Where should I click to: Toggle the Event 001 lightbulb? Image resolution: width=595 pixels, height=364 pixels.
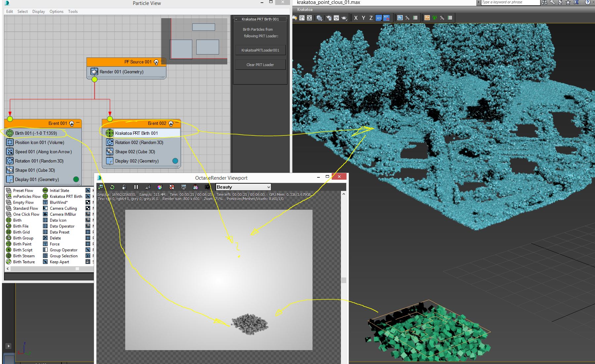coord(72,124)
